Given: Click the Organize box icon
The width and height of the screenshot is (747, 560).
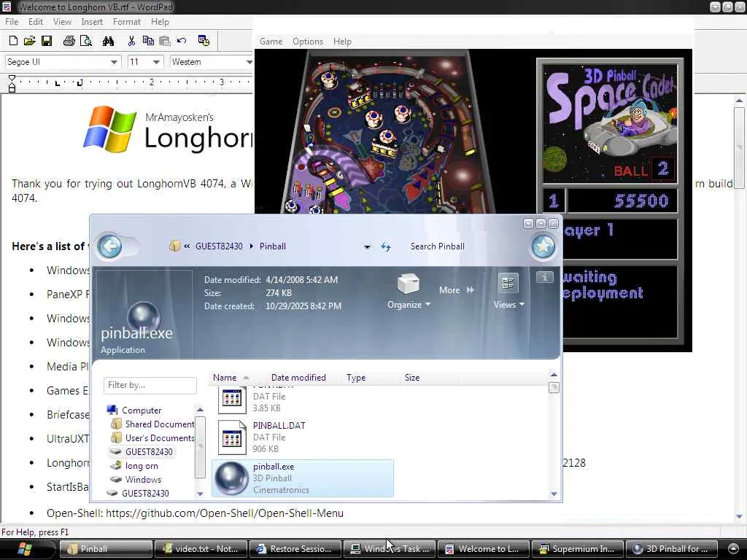Looking at the screenshot, I should [409, 284].
